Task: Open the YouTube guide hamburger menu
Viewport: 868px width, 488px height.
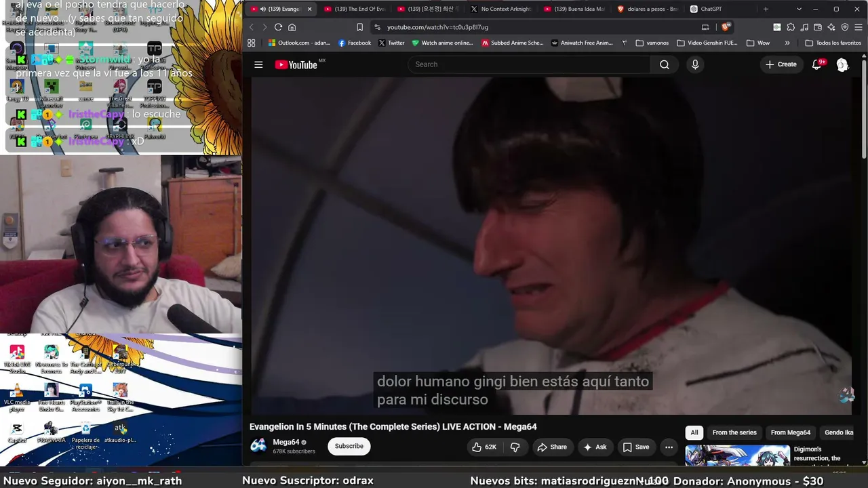Action: click(258, 64)
